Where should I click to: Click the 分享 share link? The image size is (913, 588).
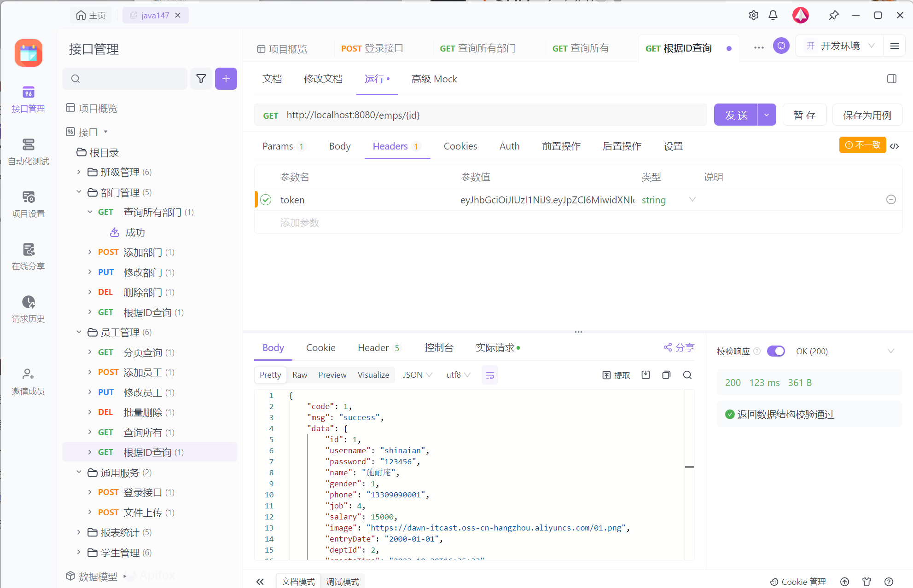(679, 347)
